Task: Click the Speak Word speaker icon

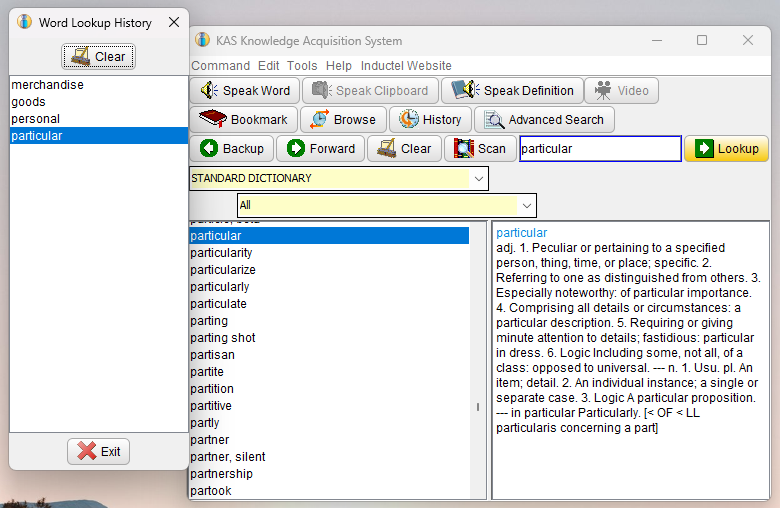Action: coord(209,90)
